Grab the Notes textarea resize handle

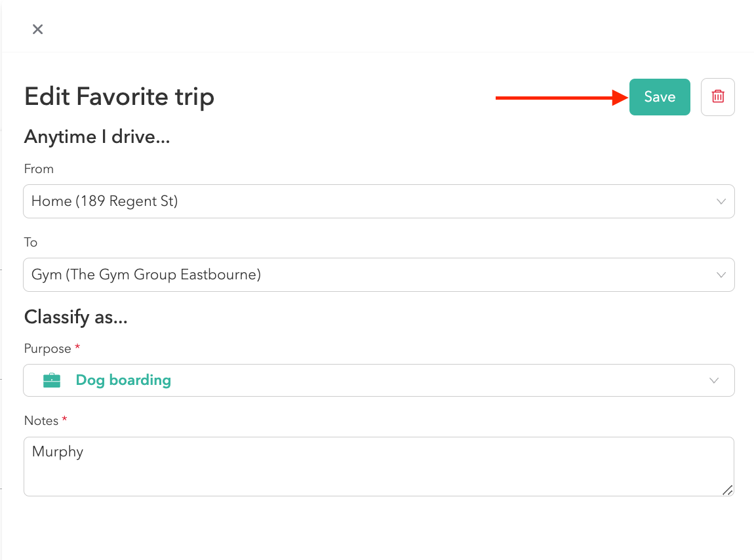727,490
